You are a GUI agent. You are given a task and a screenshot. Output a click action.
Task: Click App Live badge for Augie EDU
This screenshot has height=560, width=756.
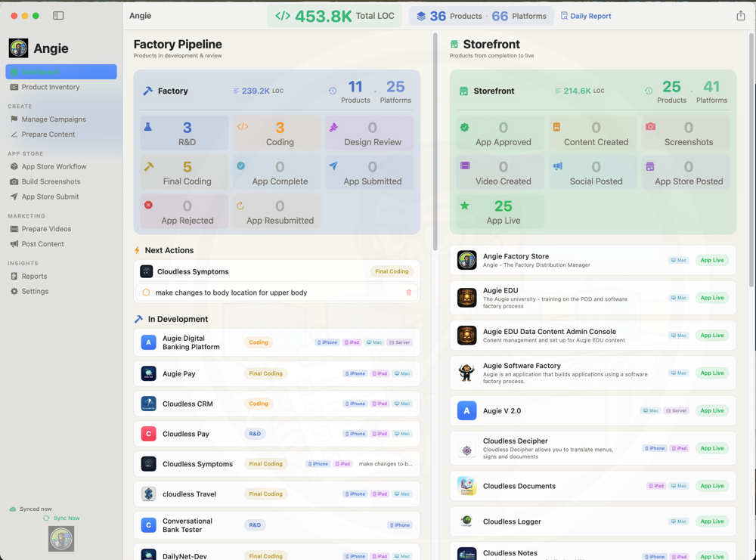click(x=711, y=298)
